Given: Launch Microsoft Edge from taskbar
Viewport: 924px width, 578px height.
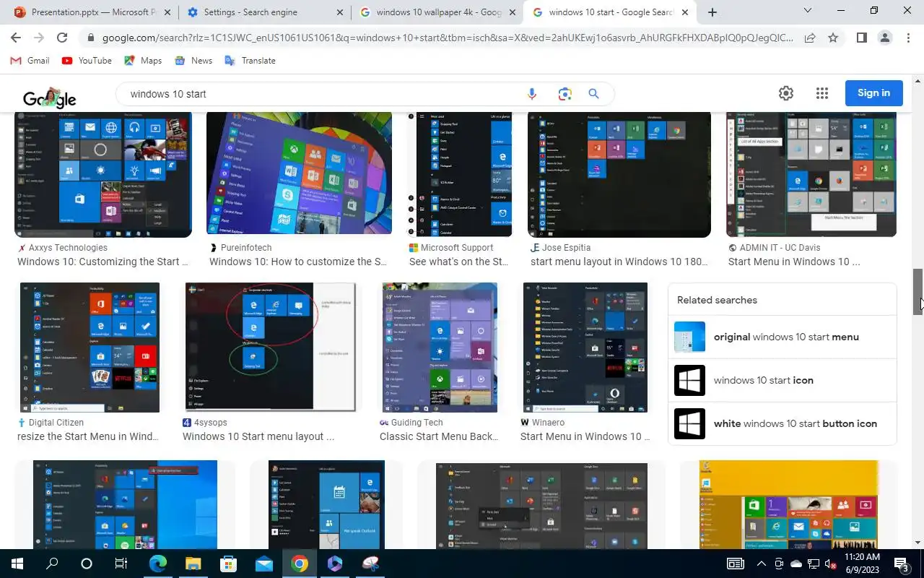Looking at the screenshot, I should tap(157, 564).
